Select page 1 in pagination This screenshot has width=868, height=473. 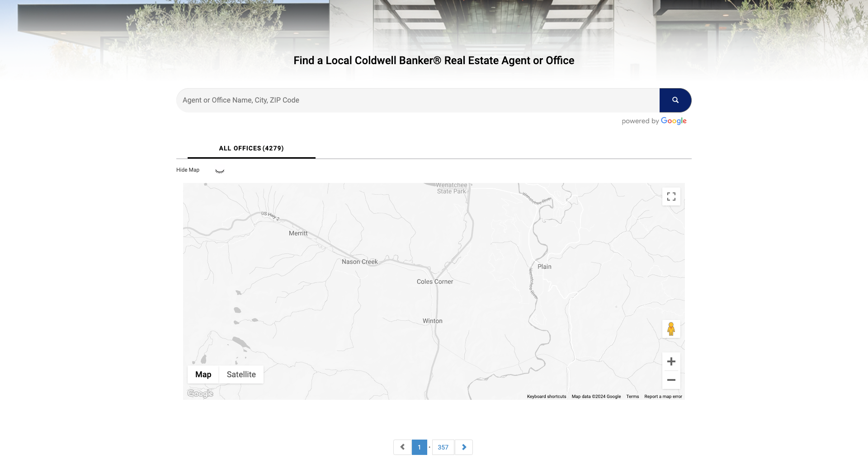click(420, 447)
